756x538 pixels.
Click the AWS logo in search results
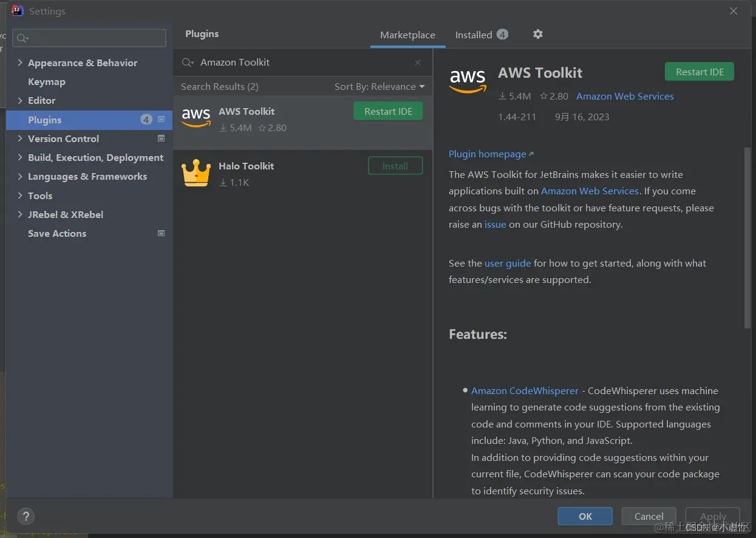[x=196, y=117]
